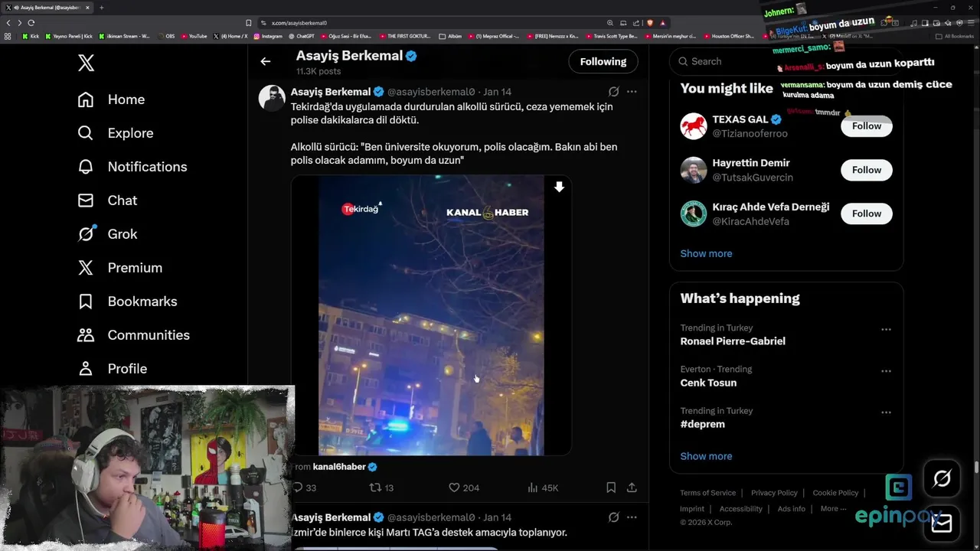Open the #deprem trend
The height and width of the screenshot is (551, 980).
point(702,424)
